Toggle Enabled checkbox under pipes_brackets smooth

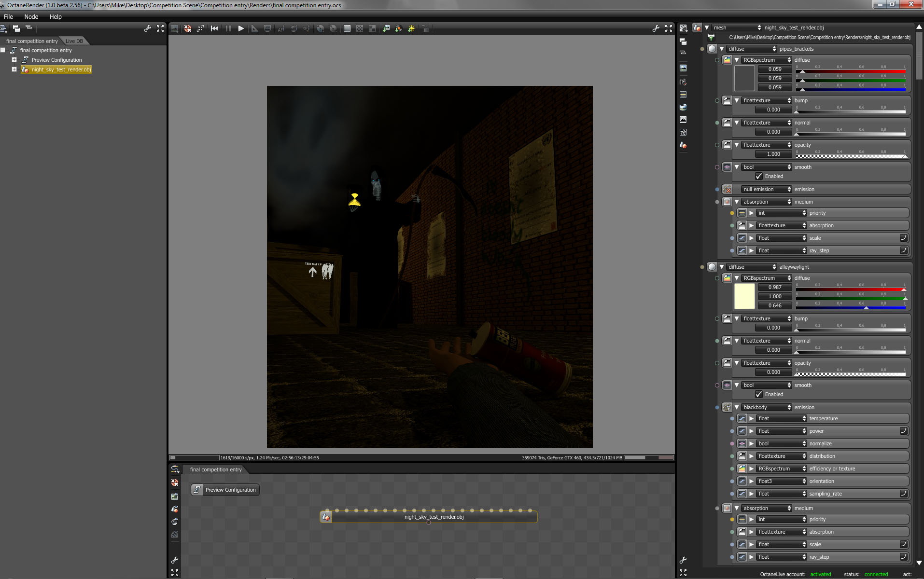tap(759, 177)
